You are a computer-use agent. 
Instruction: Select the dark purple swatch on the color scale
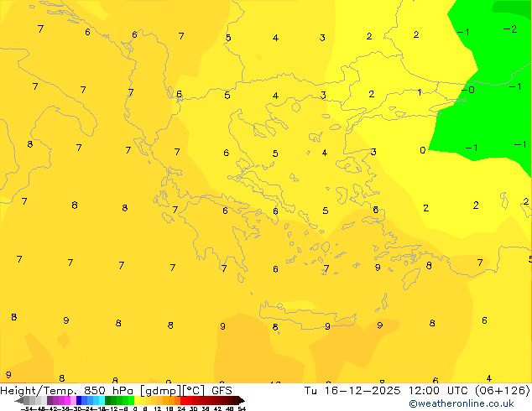(50, 401)
